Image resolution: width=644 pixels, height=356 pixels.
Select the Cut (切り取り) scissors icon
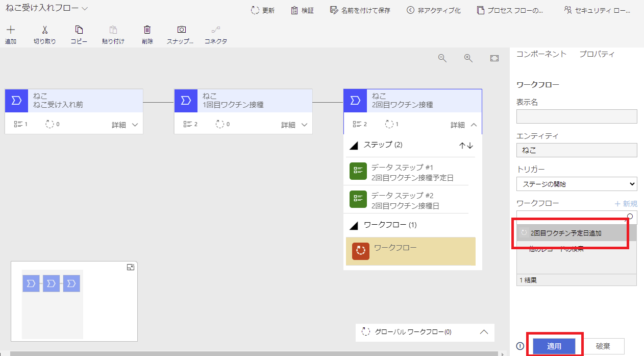tap(44, 30)
